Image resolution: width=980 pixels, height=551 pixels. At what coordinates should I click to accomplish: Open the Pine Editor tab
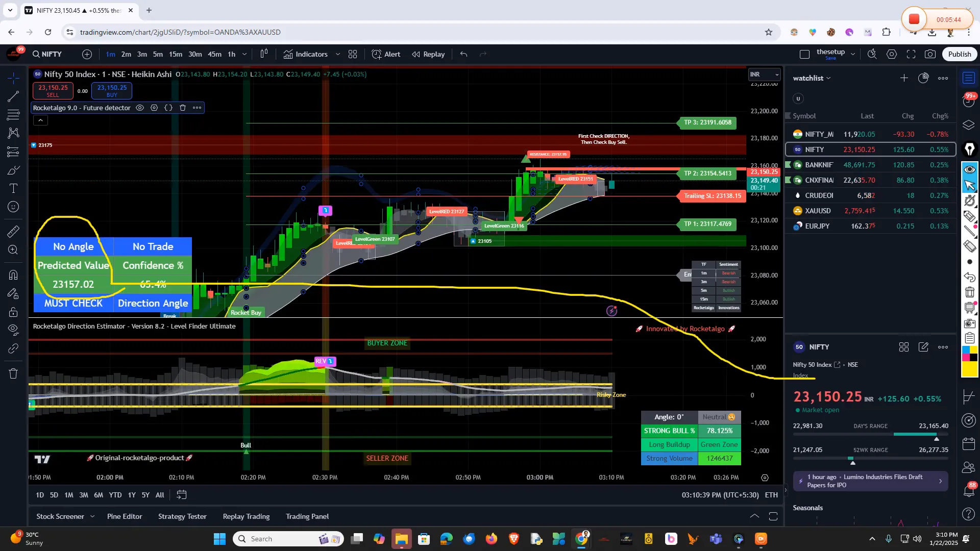click(125, 516)
